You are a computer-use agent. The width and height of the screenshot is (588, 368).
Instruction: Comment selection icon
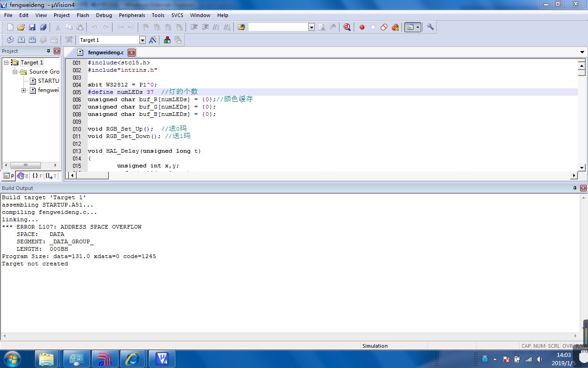216,27
